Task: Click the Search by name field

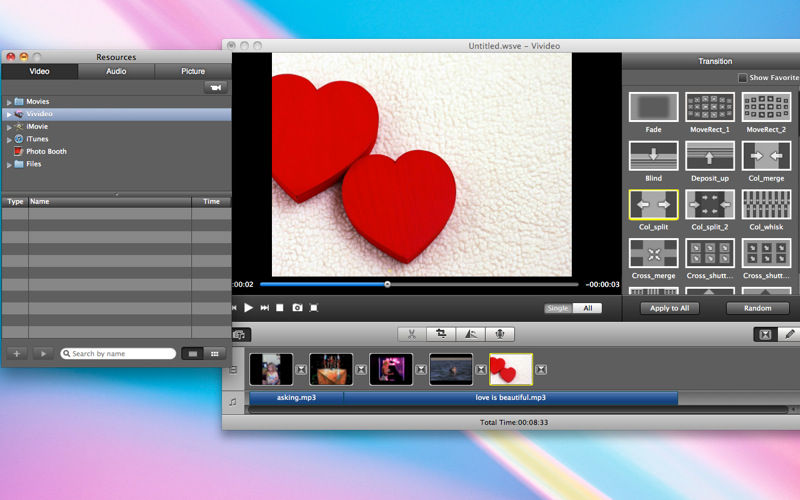Action: 118,354
